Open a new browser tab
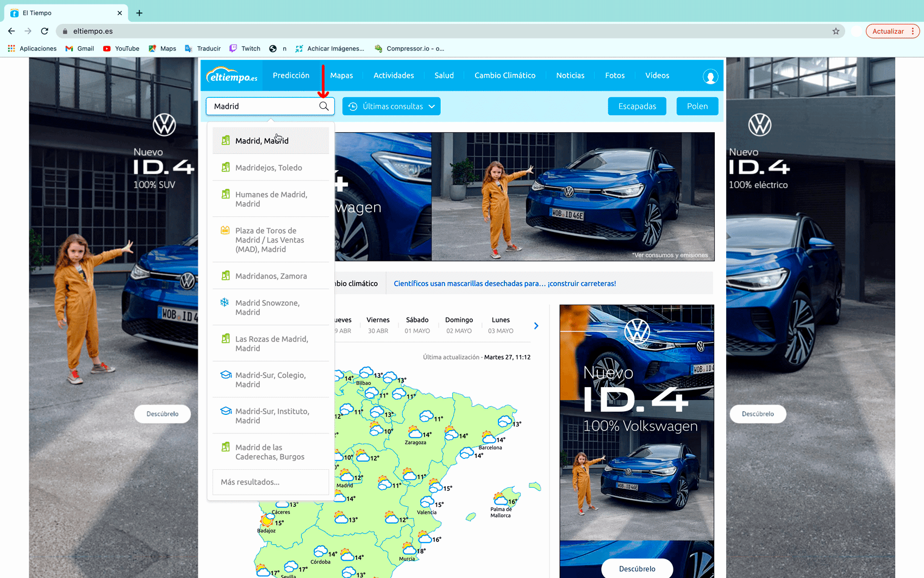 click(x=139, y=13)
